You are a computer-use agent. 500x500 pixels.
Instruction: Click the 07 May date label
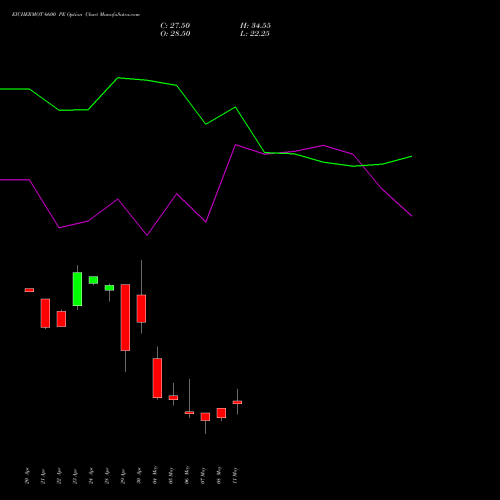click(203, 475)
